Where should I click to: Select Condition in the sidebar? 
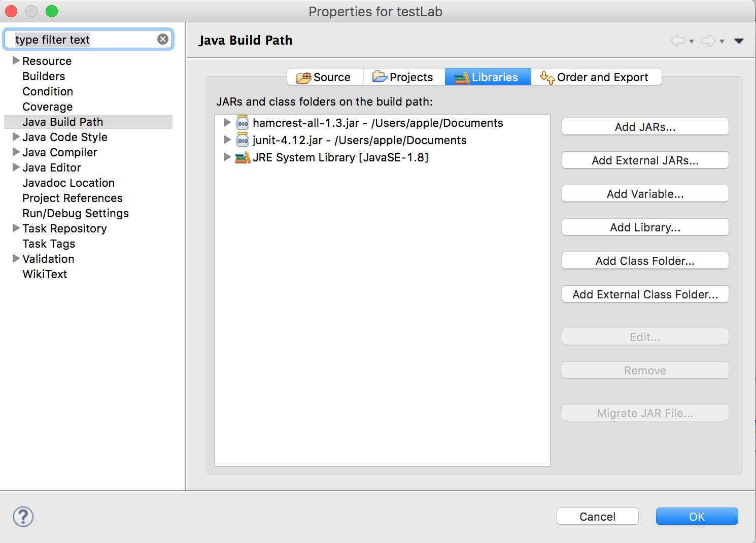pyautogui.click(x=48, y=91)
